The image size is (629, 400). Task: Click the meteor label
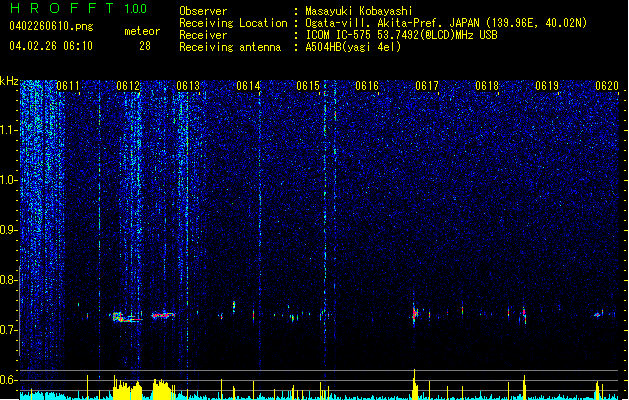tap(142, 31)
